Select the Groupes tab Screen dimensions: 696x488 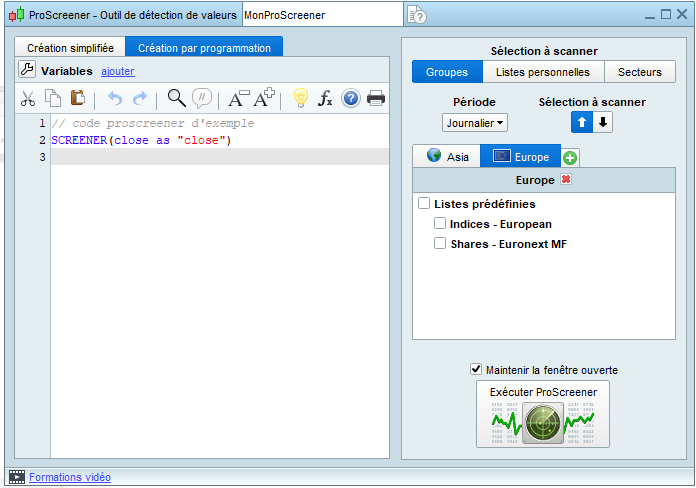click(447, 72)
